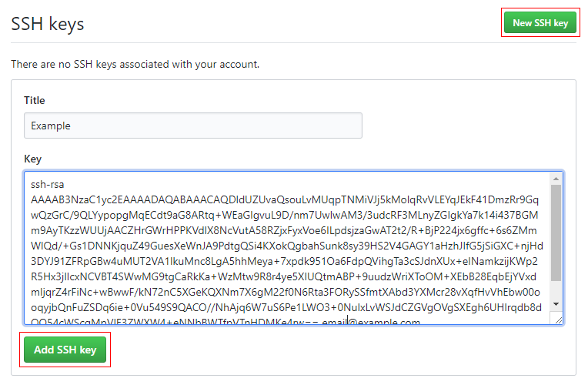Click the word 'Example' in Title field
588x385 pixels.
tap(51, 126)
